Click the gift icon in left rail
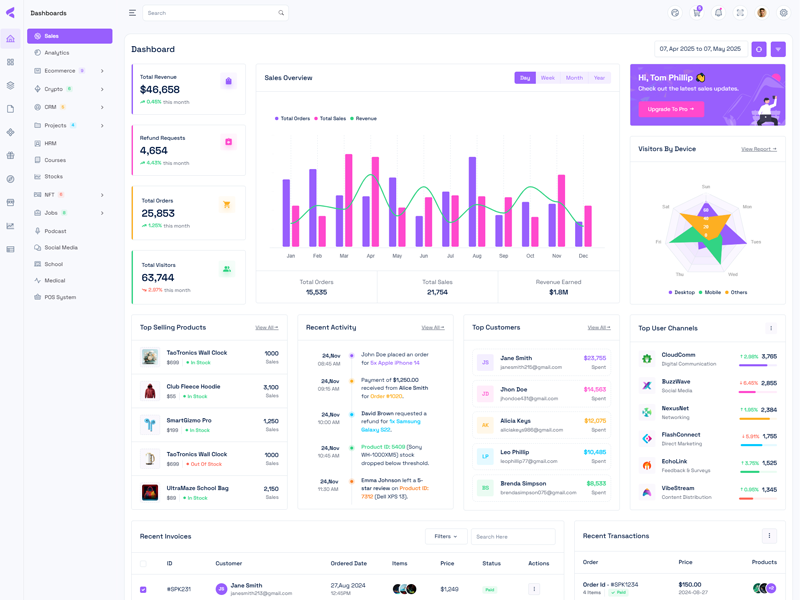 click(10, 155)
